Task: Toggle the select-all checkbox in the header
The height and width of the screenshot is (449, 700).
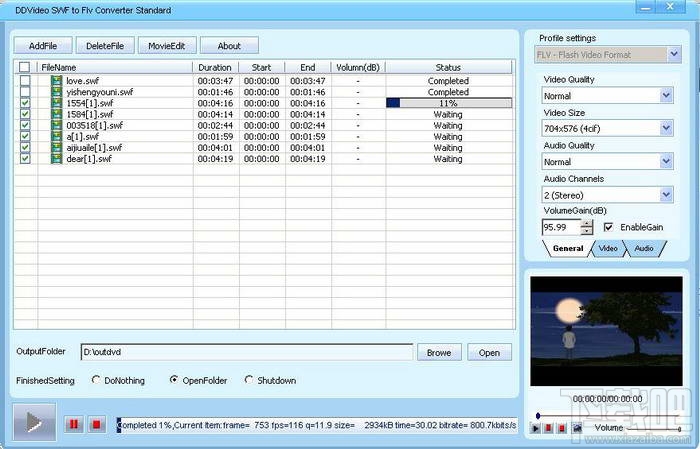Action: click(x=25, y=67)
